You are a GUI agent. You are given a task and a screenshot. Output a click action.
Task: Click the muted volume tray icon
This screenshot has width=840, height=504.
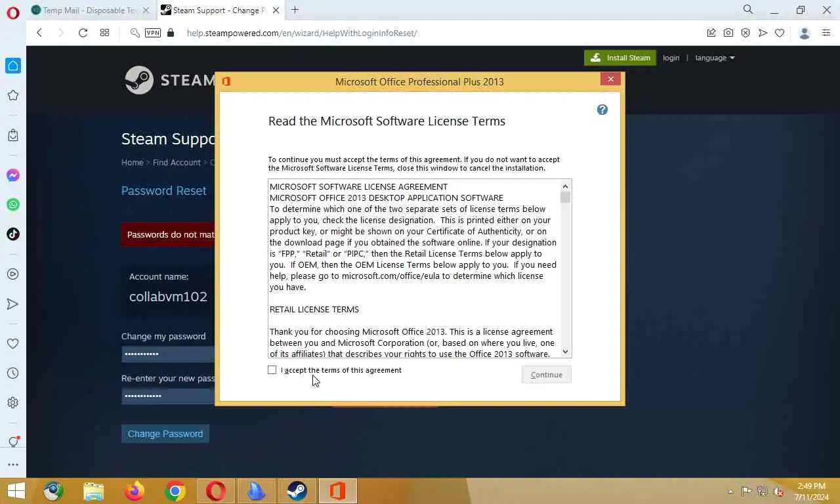point(778,492)
